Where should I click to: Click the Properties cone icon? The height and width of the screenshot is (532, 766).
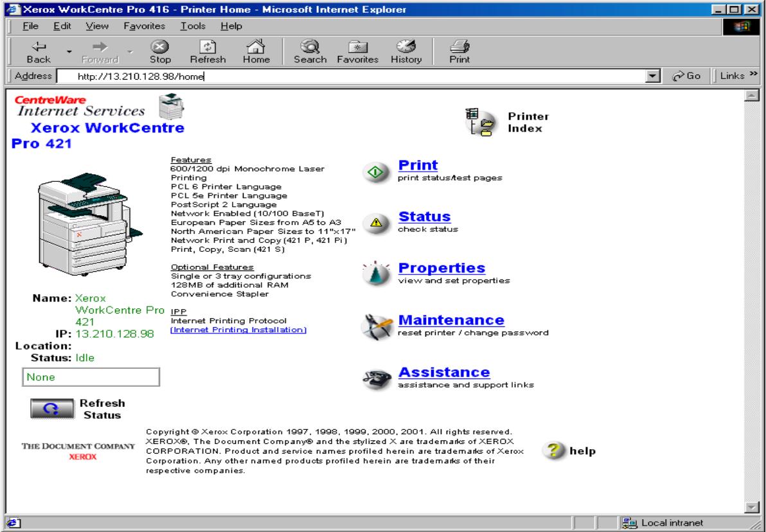point(376,272)
